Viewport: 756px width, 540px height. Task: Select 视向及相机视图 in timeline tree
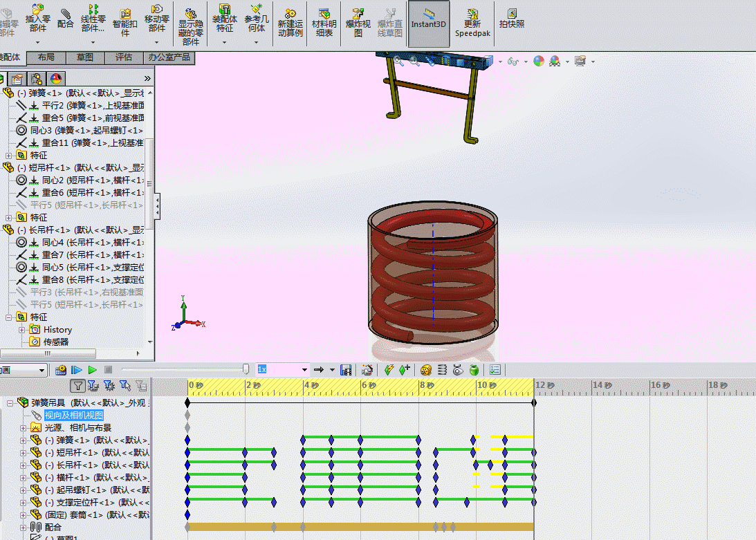74,415
